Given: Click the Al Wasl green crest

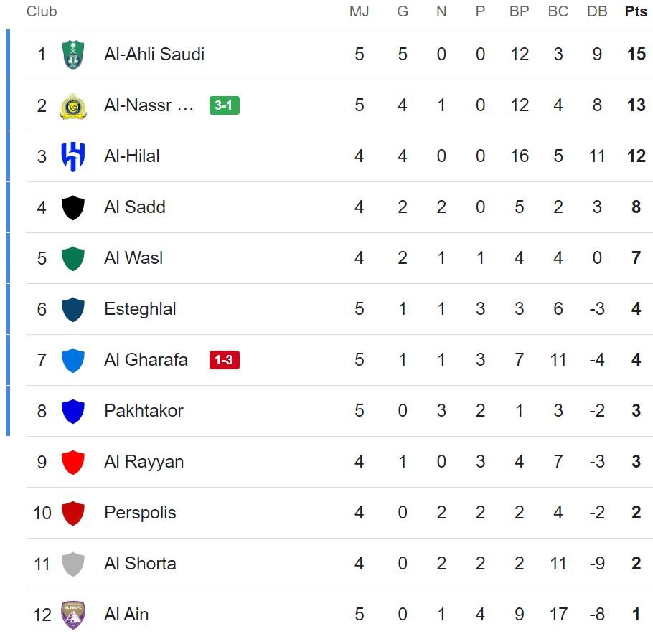Looking at the screenshot, I should pyautogui.click(x=71, y=257).
